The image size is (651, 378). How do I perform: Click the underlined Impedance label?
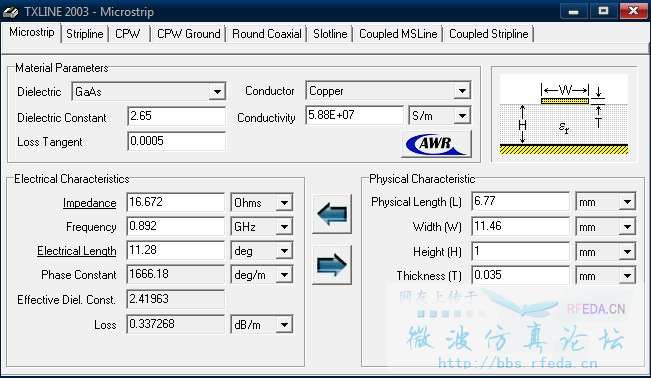pyautogui.click(x=89, y=203)
